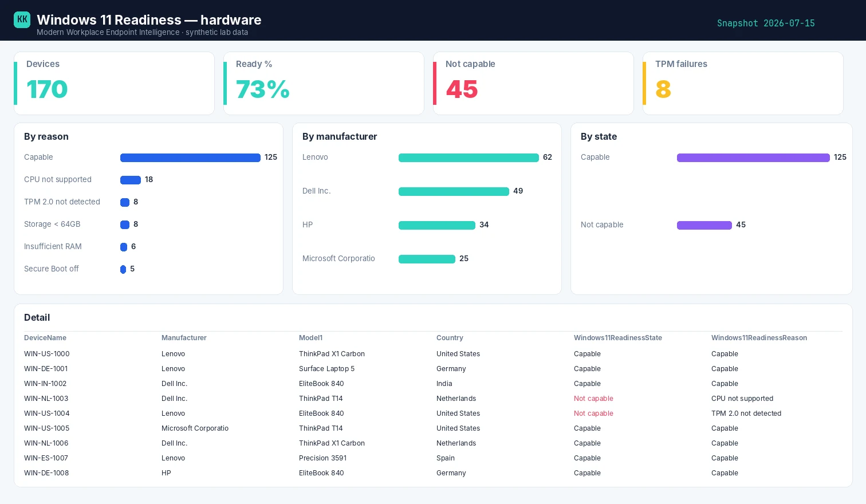Click the CPU not supported bar
This screenshot has height=504, width=866.
131,180
